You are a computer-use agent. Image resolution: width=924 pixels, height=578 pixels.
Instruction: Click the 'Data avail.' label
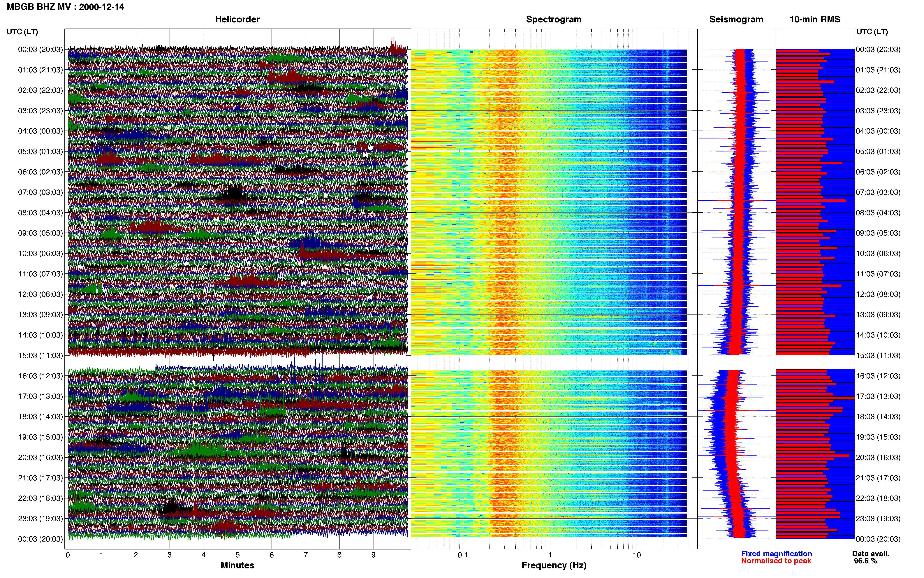(870, 554)
